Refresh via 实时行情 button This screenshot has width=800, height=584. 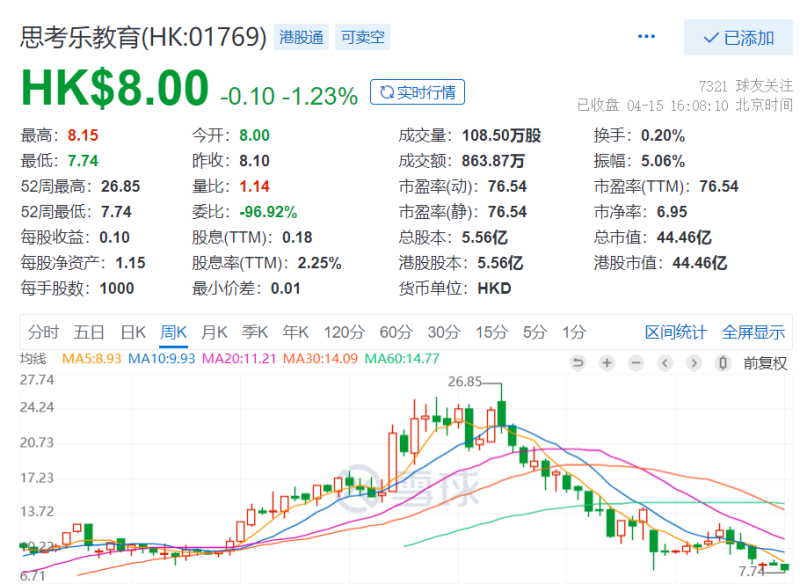(x=417, y=92)
